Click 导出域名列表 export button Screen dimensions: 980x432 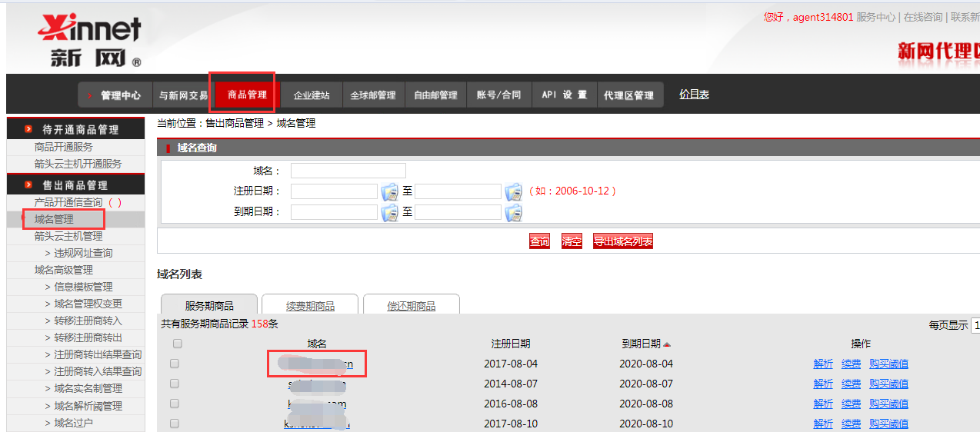(623, 241)
